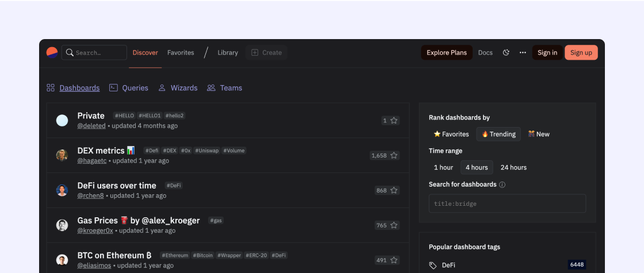
Task: Click the title:bridge dashboard search field
Action: pos(507,203)
